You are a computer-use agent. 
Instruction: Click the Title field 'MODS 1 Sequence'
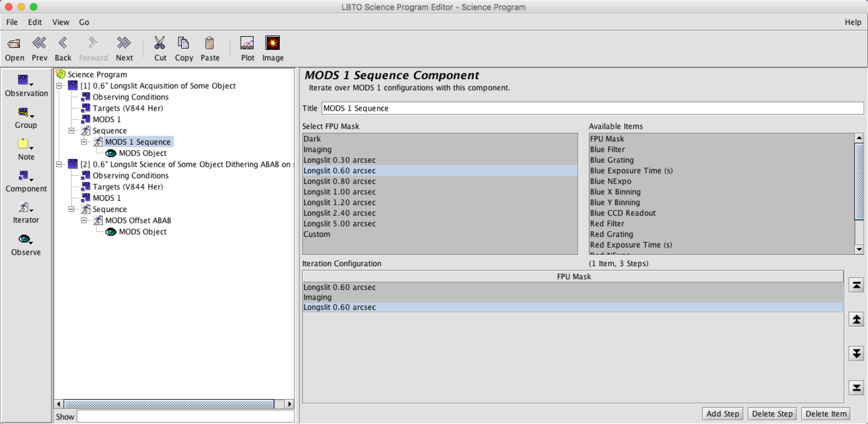(592, 108)
